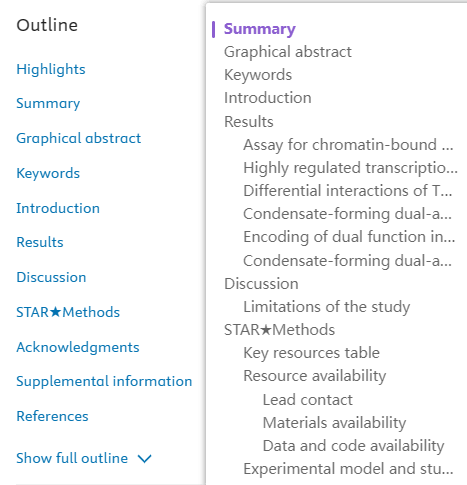467x485 pixels.
Task: Select Resource availability in full outline
Action: (315, 376)
